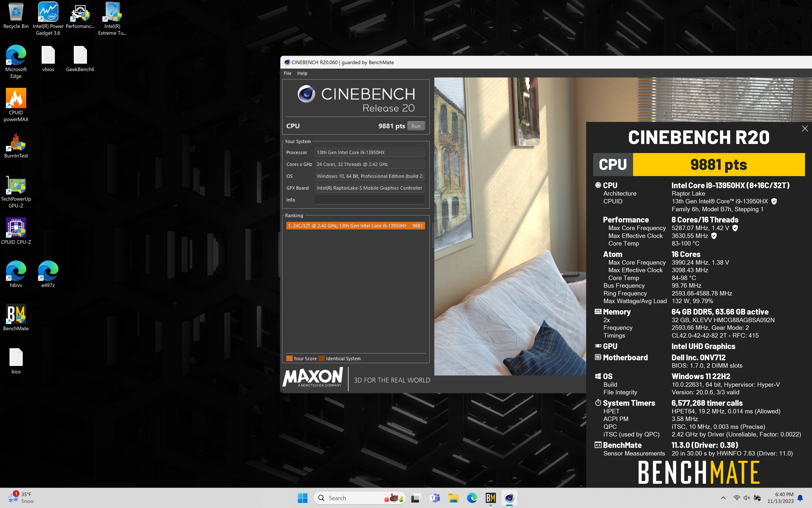Click the Run button for CPU test
Viewport: 812px width, 508px height.
[x=416, y=126]
